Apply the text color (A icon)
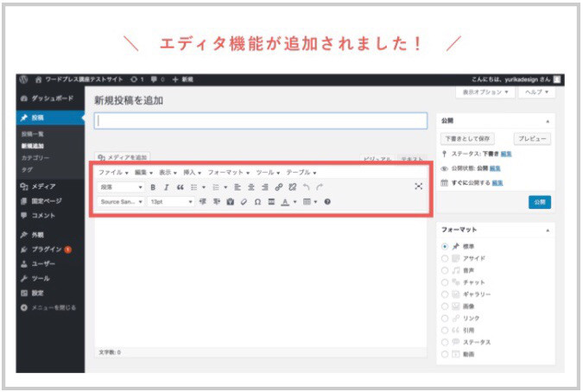 [x=285, y=202]
